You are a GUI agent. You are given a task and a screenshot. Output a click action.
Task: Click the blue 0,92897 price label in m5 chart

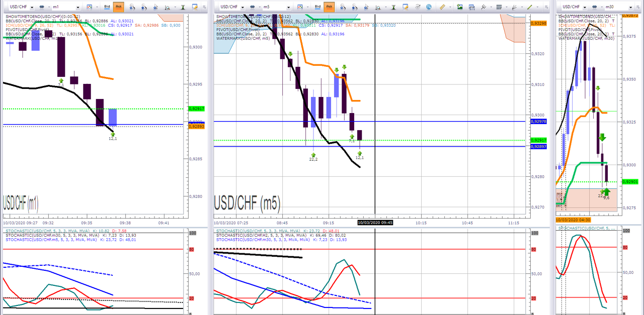coord(538,146)
